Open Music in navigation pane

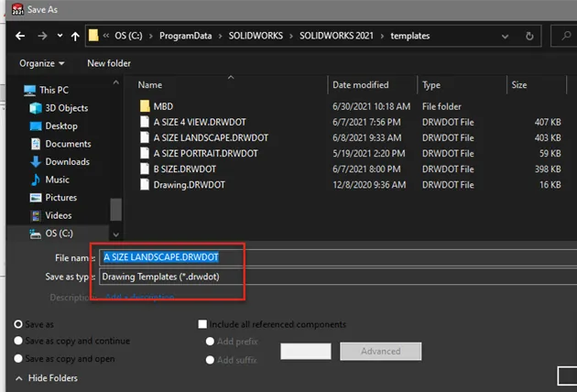point(50,180)
